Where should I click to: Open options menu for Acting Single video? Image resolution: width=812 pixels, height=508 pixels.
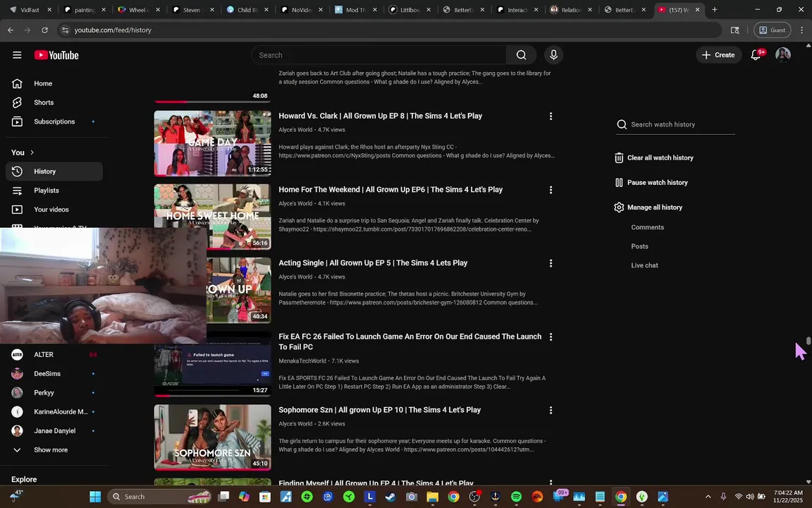(x=550, y=263)
